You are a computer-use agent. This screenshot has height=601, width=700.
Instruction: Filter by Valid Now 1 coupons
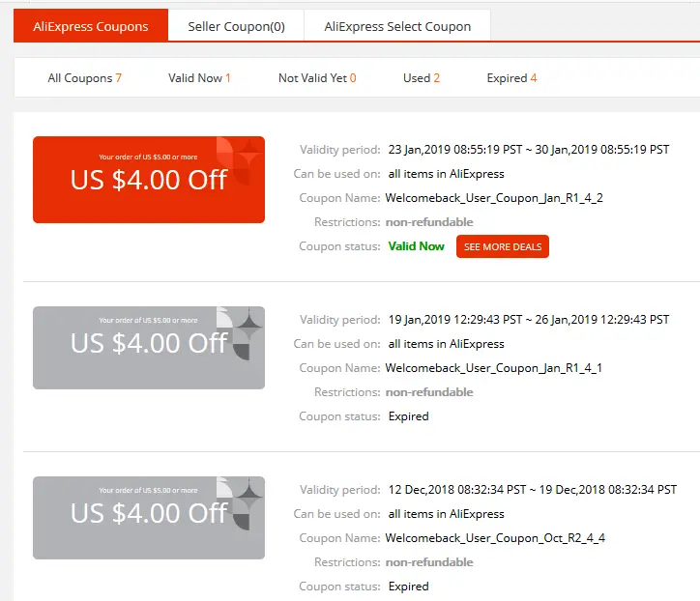click(199, 78)
